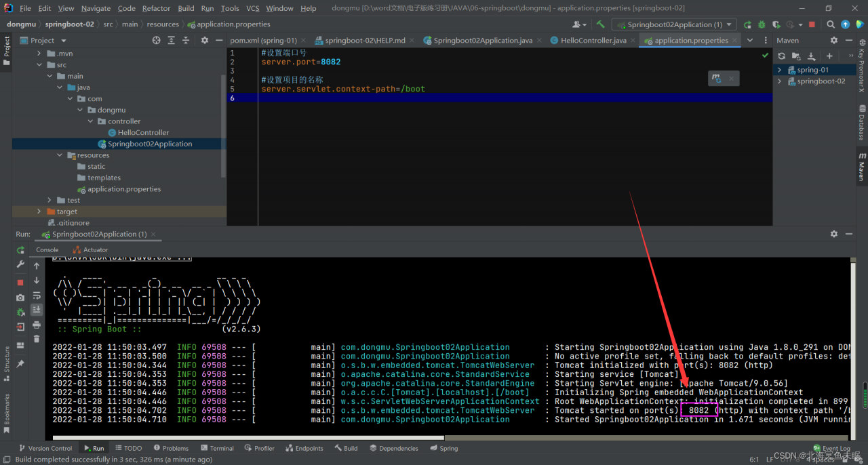Open the Springboot02Application run configuration dropdown
The width and height of the screenshot is (868, 465).
coord(674,24)
